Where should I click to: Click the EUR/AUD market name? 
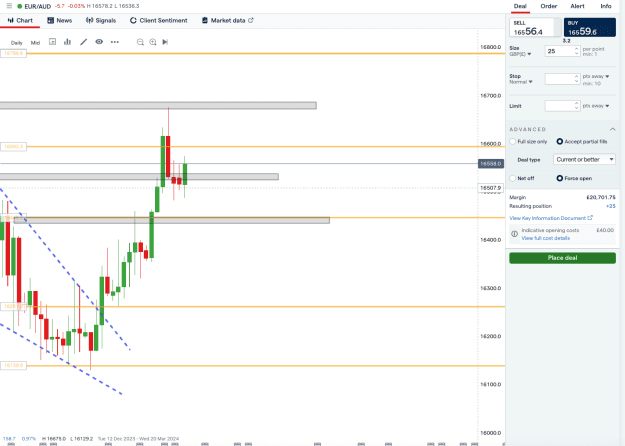(37, 6)
